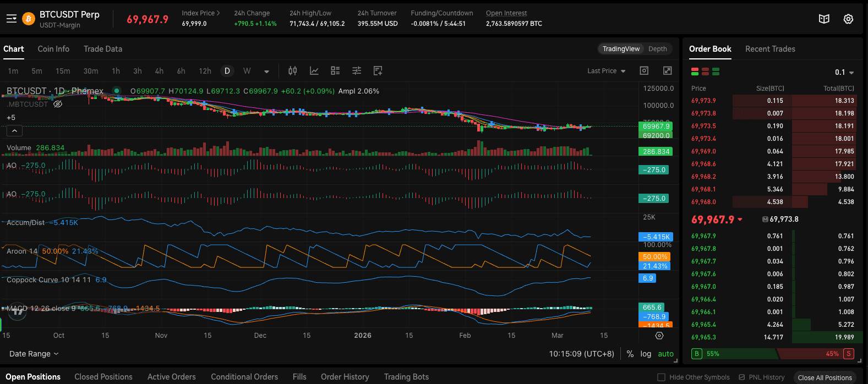Open the Date Range dropdown

coord(34,354)
